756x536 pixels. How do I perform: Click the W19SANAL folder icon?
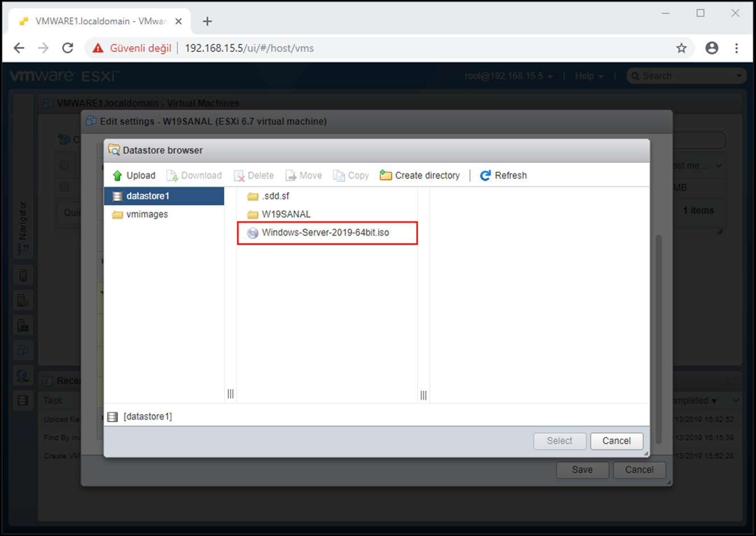point(252,214)
